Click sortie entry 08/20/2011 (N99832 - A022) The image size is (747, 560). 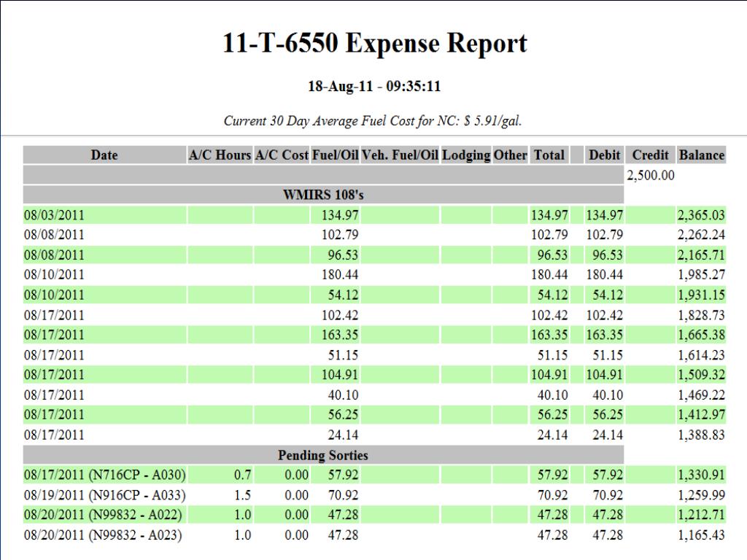[103, 515]
